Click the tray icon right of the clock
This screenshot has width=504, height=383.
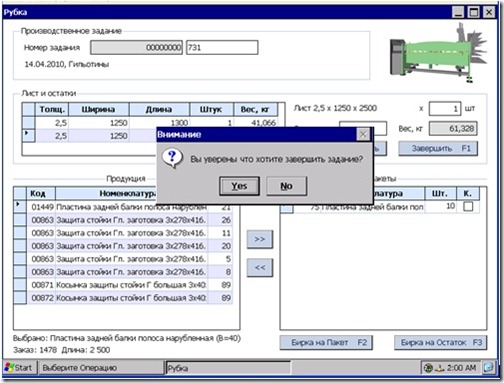tap(489, 368)
